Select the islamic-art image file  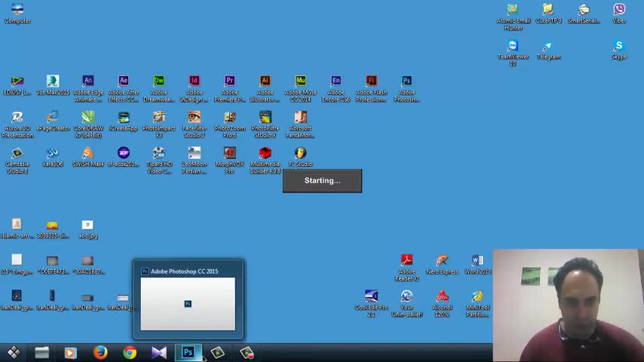[17, 229]
